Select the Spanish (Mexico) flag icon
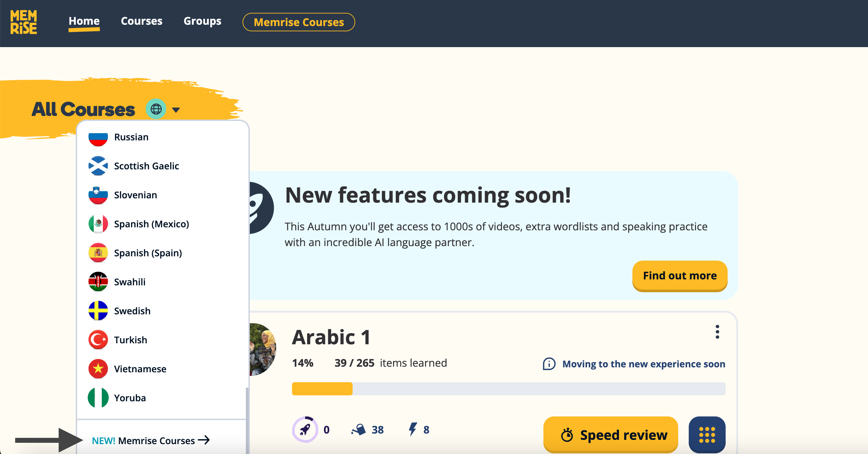 tap(98, 224)
